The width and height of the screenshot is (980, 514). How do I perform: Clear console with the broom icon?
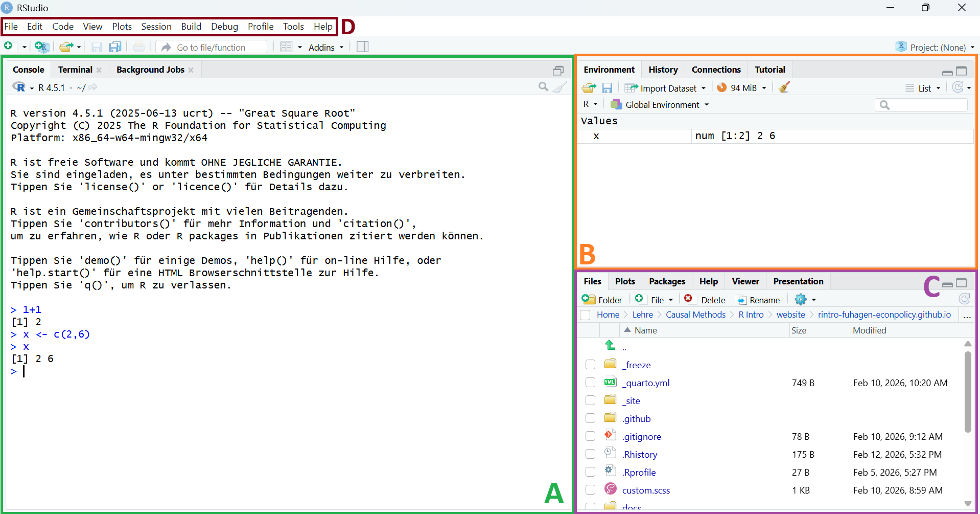coord(561,87)
